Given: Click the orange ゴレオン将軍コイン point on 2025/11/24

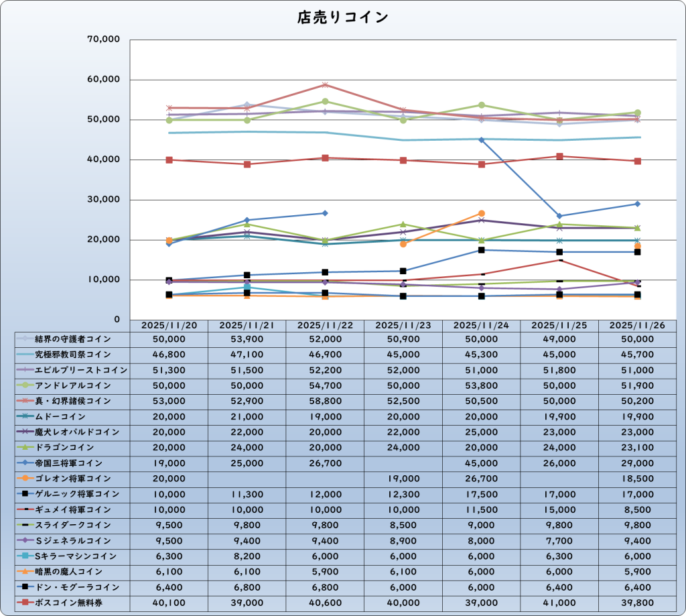Looking at the screenshot, I should pos(481,213).
